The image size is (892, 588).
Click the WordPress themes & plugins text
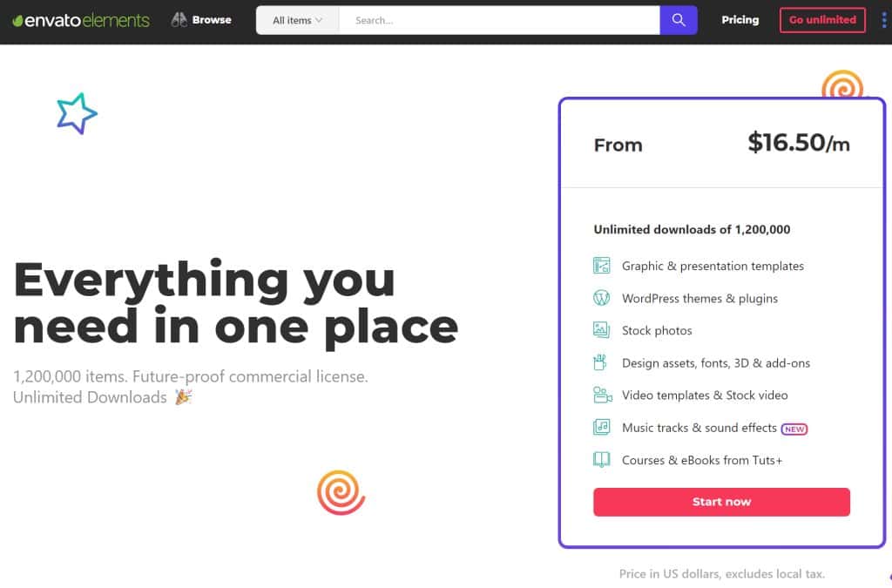pos(699,298)
